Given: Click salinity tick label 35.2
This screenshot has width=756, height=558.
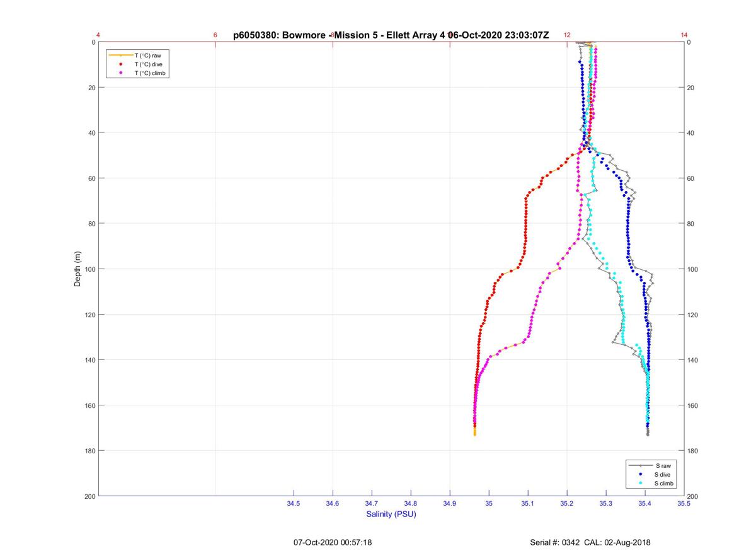Looking at the screenshot, I should (x=567, y=503).
